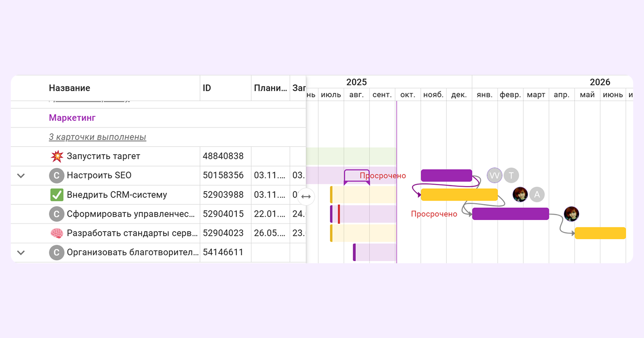Image resolution: width=644 pixels, height=338 pixels.
Task: Click the panel resize handle with double arrows
Action: point(306,197)
